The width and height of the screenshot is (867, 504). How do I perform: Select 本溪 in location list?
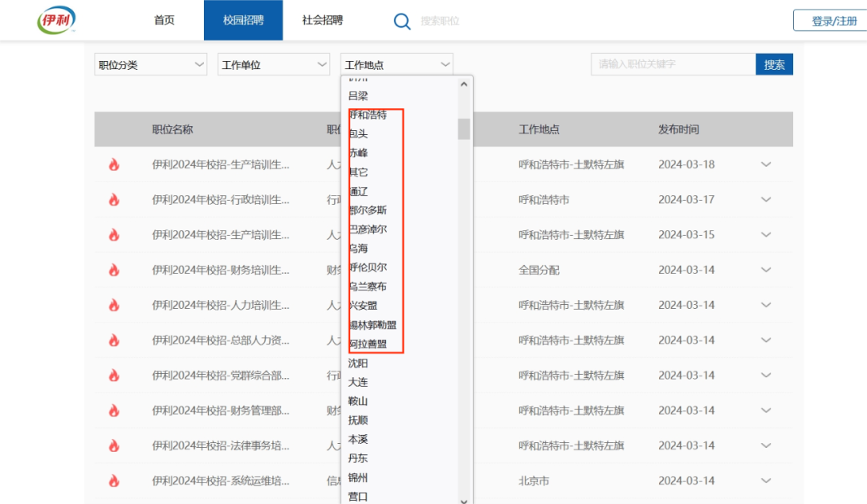click(358, 439)
